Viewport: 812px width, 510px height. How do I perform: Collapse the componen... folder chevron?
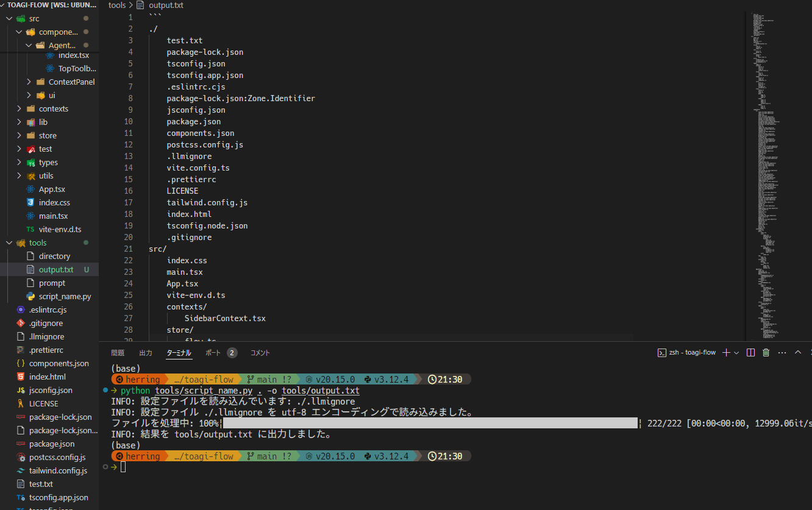[x=19, y=32]
